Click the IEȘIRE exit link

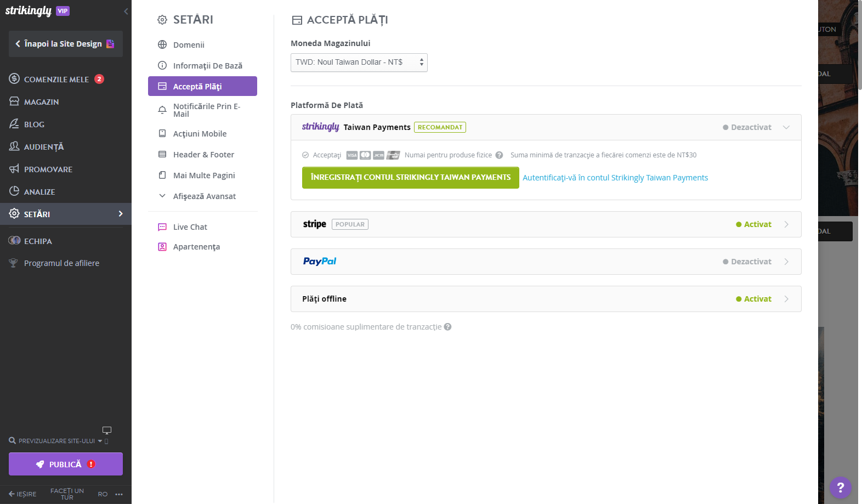22,494
